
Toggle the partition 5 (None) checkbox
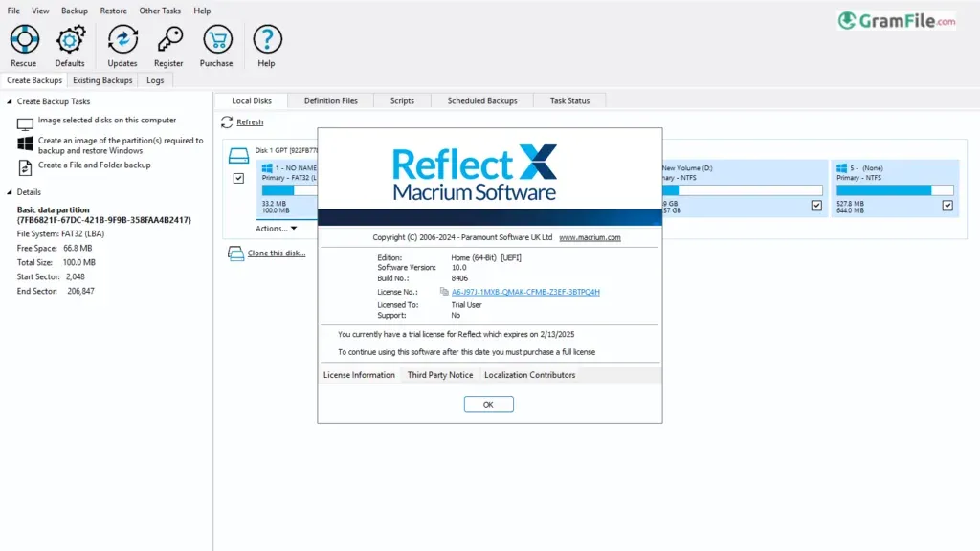947,205
